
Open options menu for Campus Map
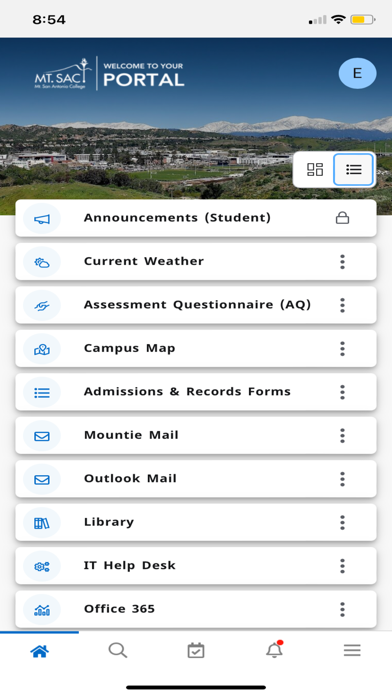click(x=342, y=349)
